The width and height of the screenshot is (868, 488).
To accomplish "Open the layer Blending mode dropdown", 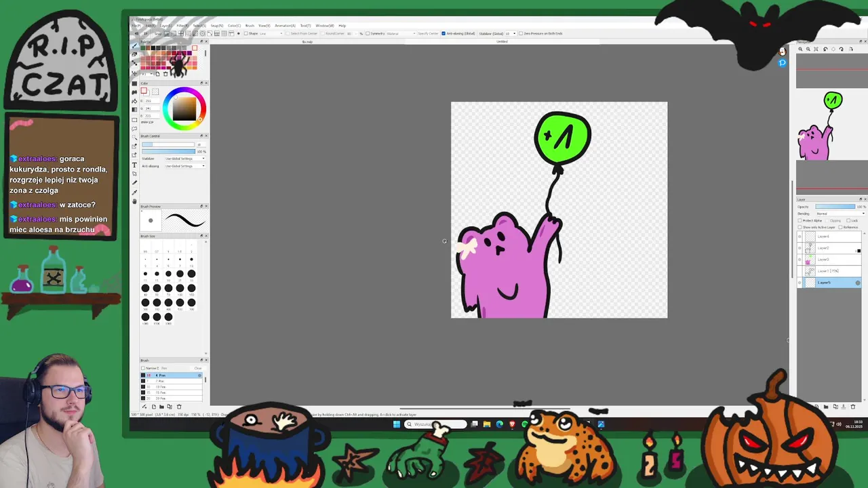I will [841, 213].
